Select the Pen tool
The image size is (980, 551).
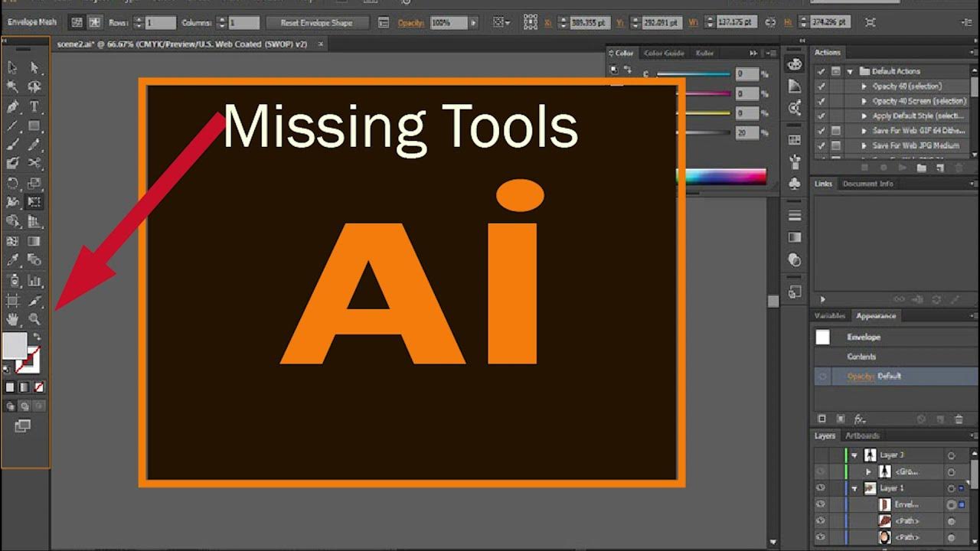coord(12,106)
